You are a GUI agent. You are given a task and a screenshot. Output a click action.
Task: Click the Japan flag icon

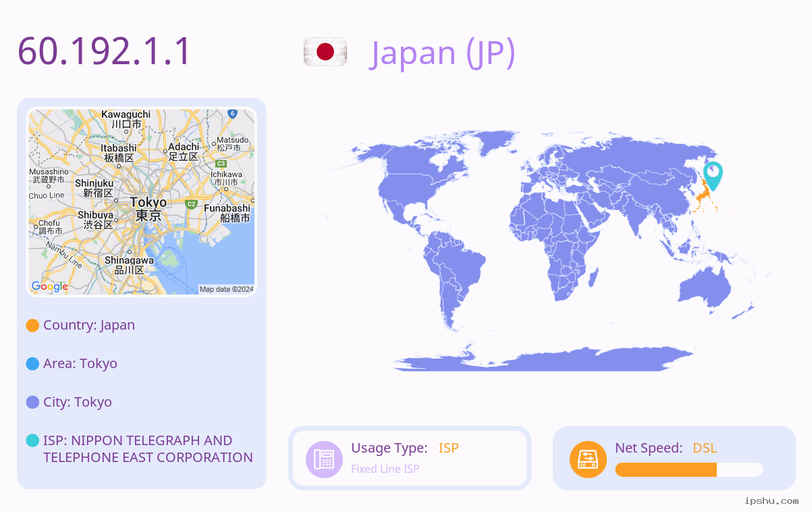tap(325, 52)
